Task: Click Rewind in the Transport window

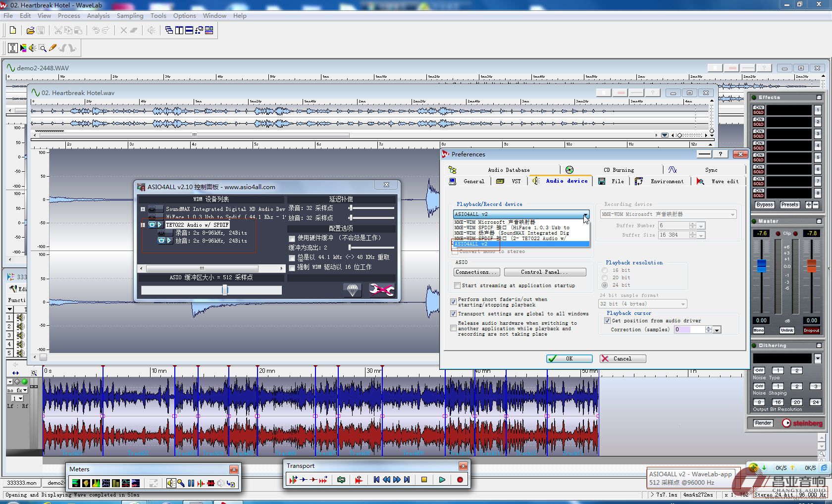Action: click(386, 479)
